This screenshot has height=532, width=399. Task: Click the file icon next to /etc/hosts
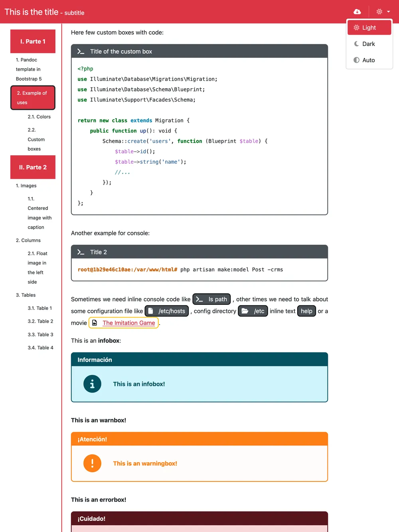[x=151, y=311]
